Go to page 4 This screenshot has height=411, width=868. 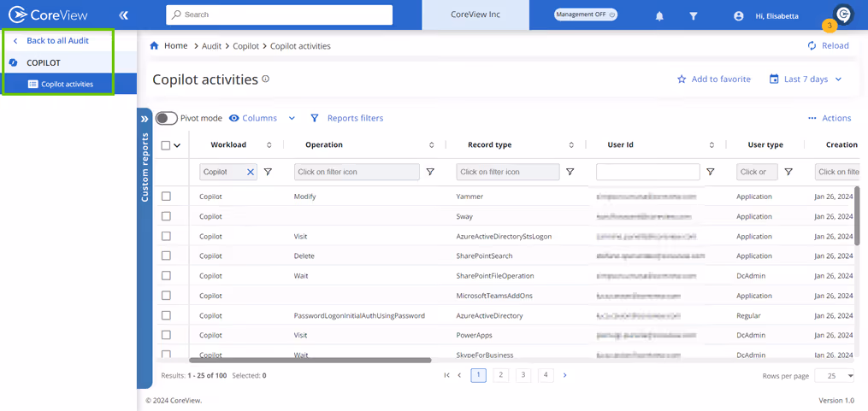(546, 375)
